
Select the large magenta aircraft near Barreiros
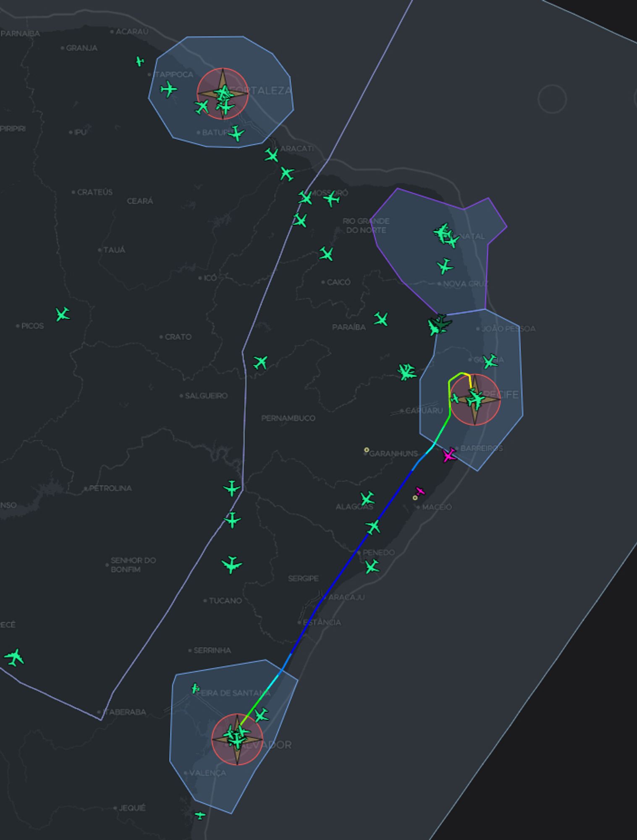449,455
